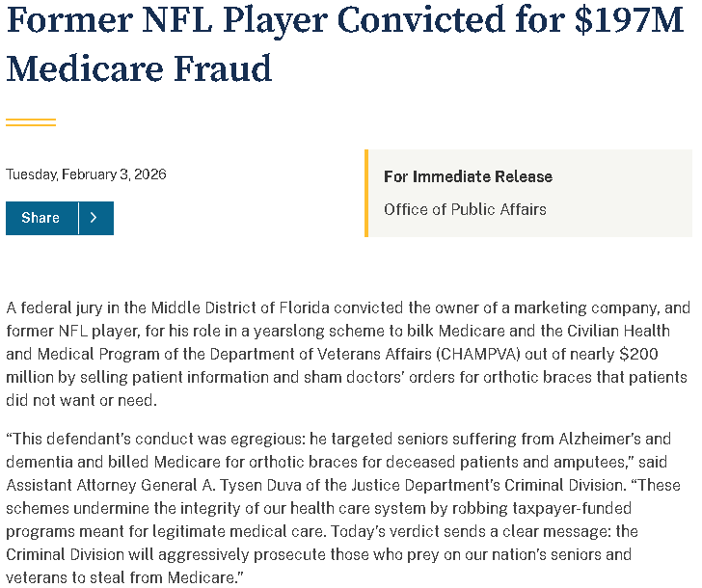
Task: Click the yellow double line under headline
Action: pyautogui.click(x=31, y=122)
